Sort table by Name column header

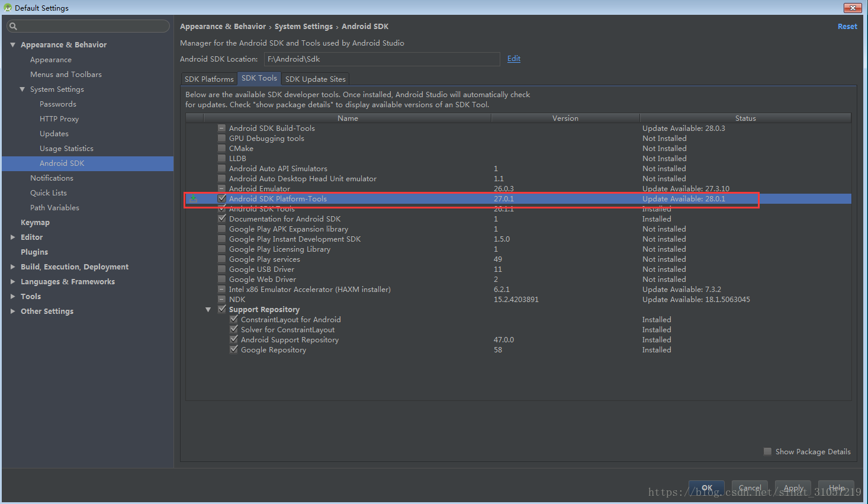pyautogui.click(x=348, y=118)
